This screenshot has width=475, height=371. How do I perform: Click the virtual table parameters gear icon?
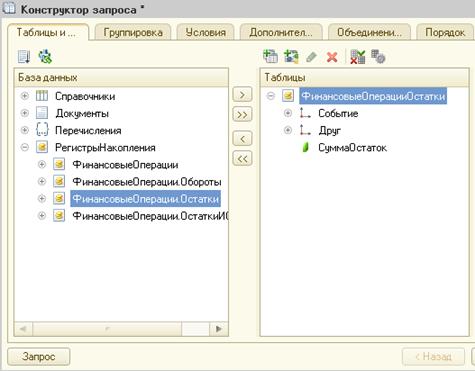[x=378, y=56]
